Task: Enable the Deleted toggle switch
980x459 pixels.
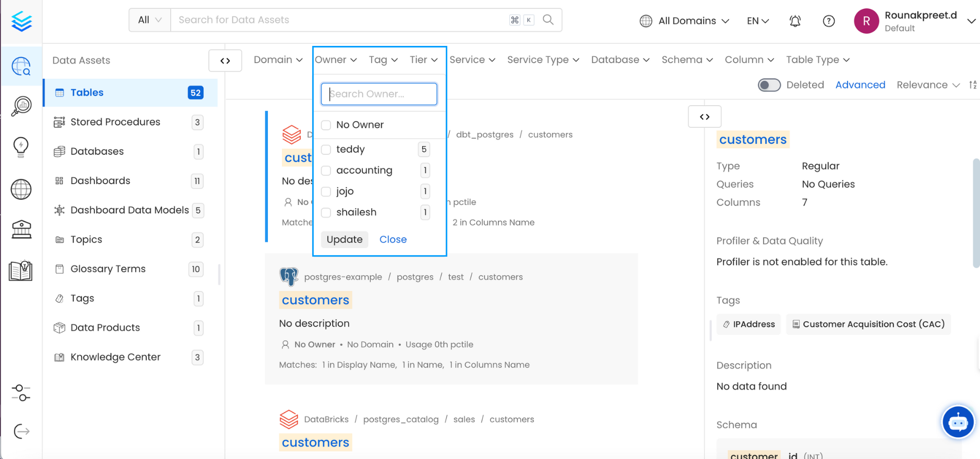Action: [x=769, y=84]
